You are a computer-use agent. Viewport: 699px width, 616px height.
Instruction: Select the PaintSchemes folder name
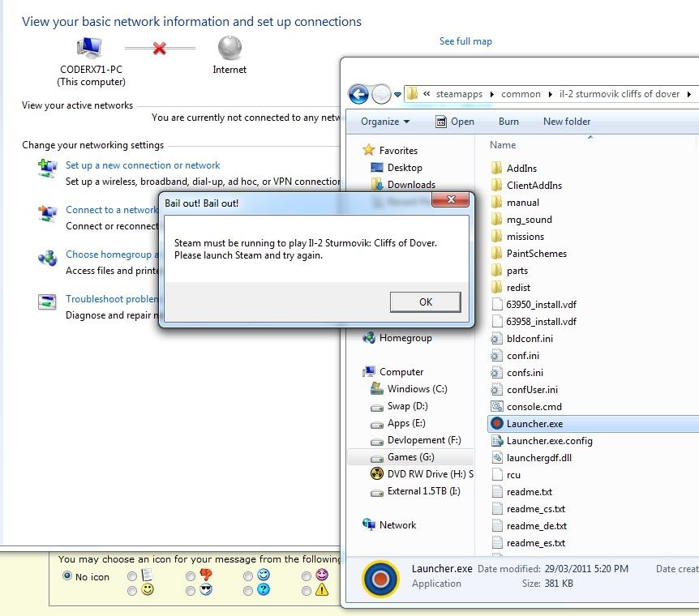pyautogui.click(x=537, y=253)
